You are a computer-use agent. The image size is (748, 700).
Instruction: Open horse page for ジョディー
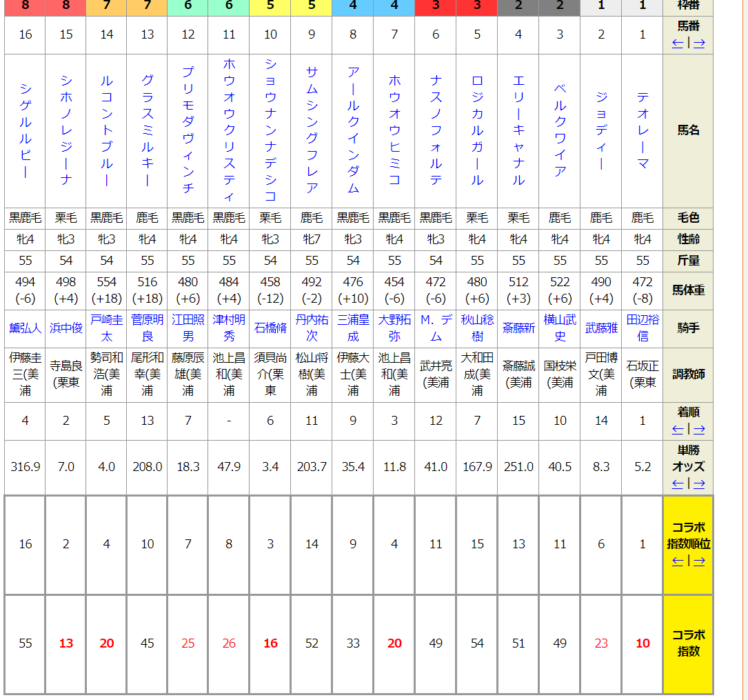coord(601,130)
